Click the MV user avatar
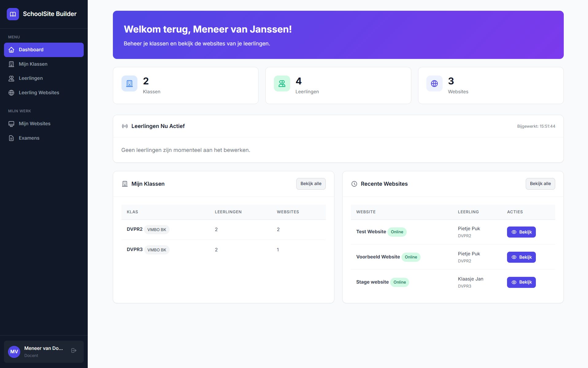The image size is (588, 368). click(x=14, y=352)
